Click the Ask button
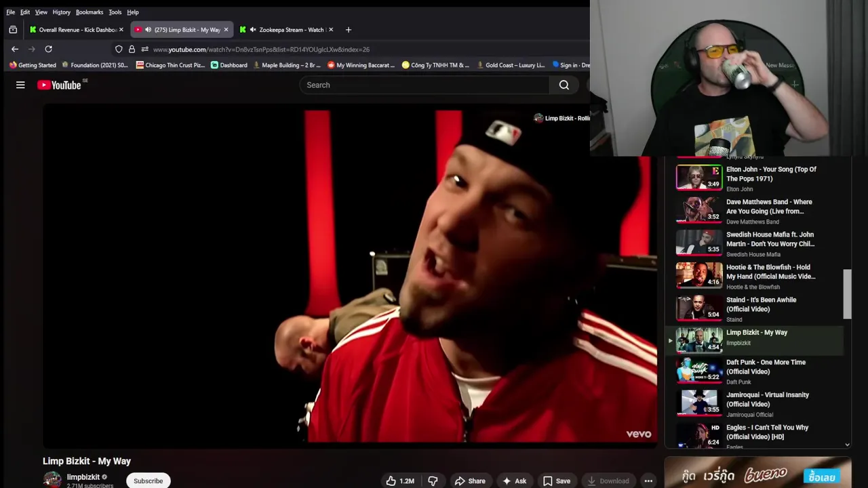868x488 pixels. 514,481
